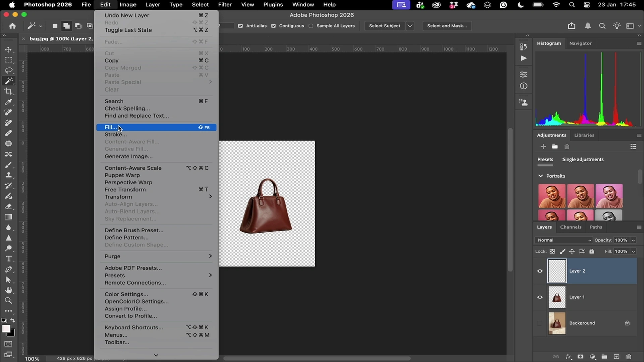Click the add layer mask icon
Viewport: 644px width, 362px height.
tap(580, 357)
